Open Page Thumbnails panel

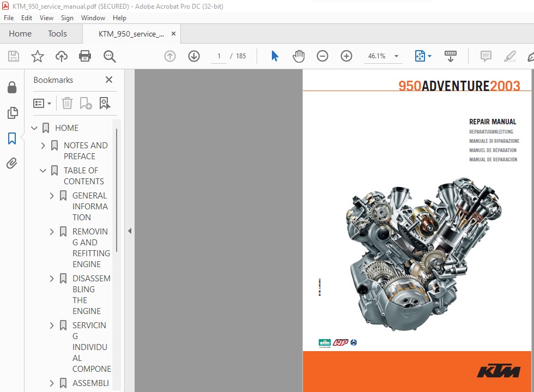click(x=12, y=113)
